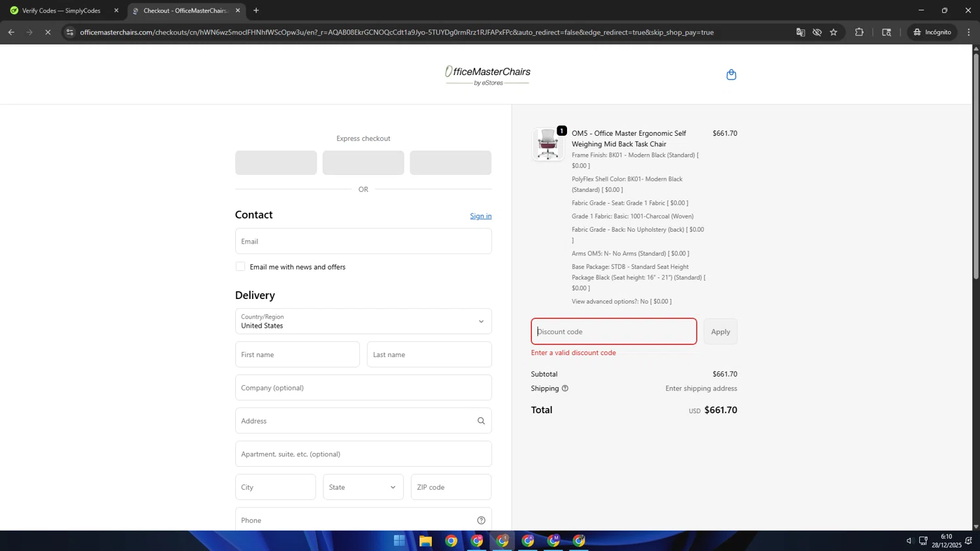Click the page vertical scrollbar thumb
Screen dimensions: 980x551
[x=976, y=166]
